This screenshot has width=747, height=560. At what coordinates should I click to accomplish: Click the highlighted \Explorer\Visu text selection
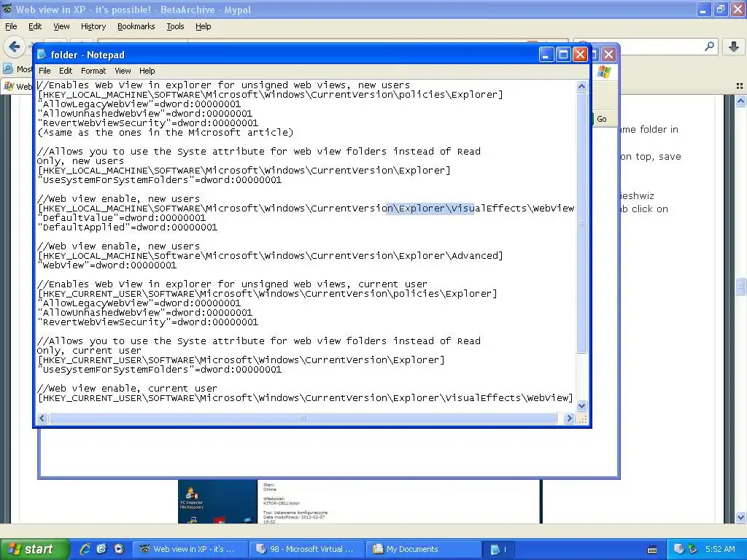pyautogui.click(x=430, y=209)
